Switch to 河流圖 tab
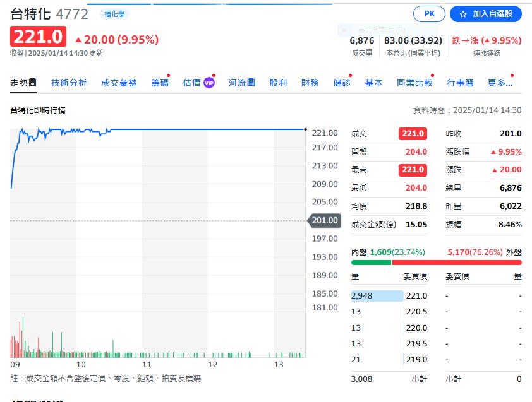Image resolution: width=532 pixels, height=402 pixels. [x=241, y=83]
